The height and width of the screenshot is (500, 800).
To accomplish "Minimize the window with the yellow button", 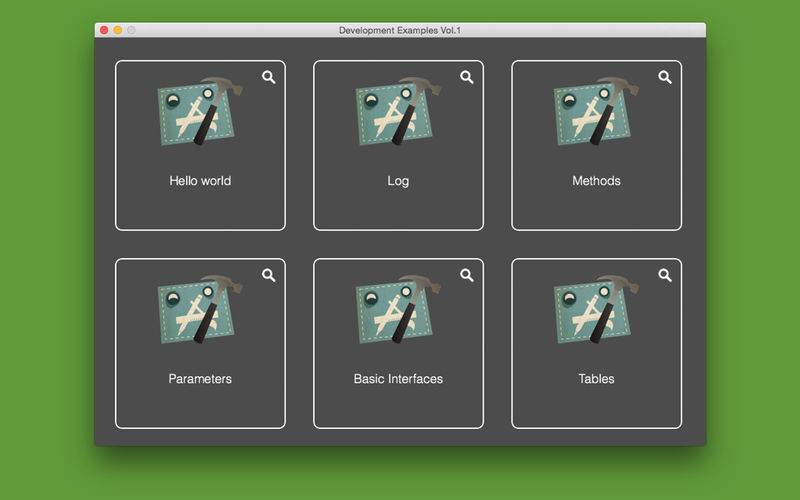I will (118, 30).
